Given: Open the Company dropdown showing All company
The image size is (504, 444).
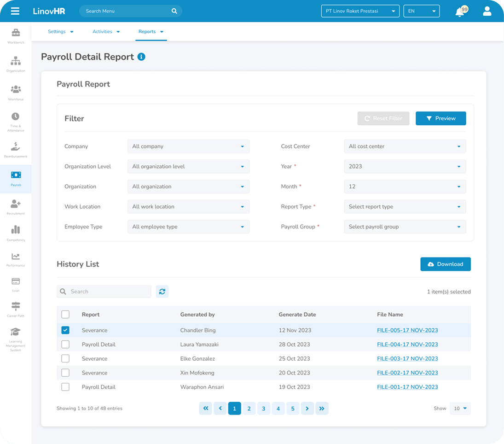Looking at the screenshot, I should 188,146.
